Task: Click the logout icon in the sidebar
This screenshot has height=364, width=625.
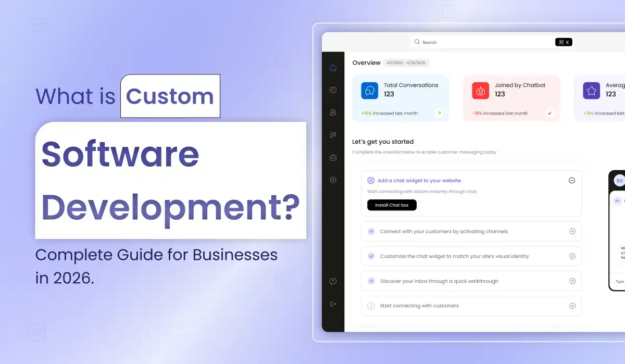Action: pos(333,304)
